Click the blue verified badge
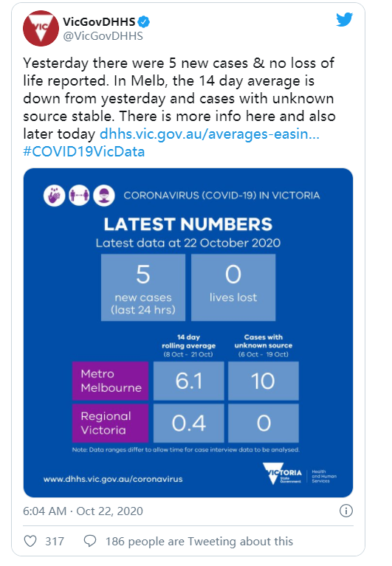 tap(145, 22)
